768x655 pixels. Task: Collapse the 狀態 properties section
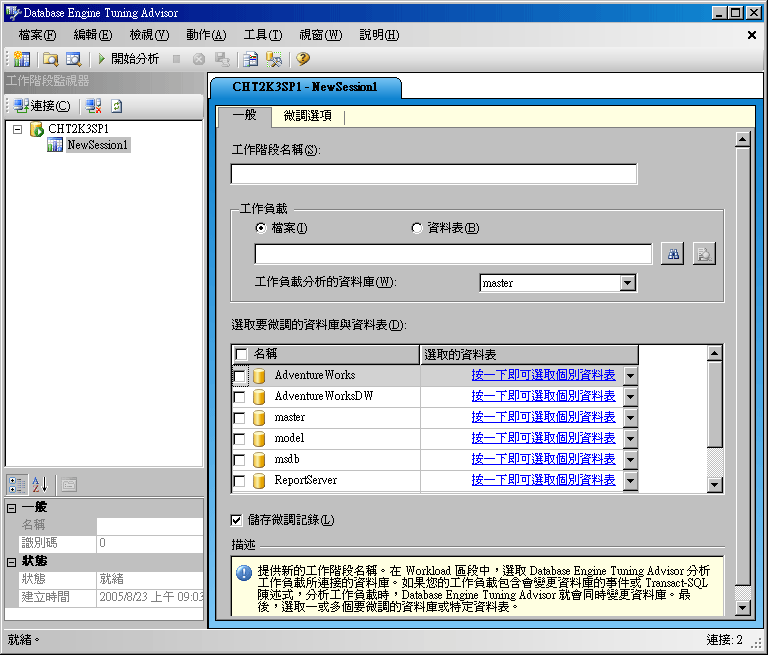(x=12, y=562)
